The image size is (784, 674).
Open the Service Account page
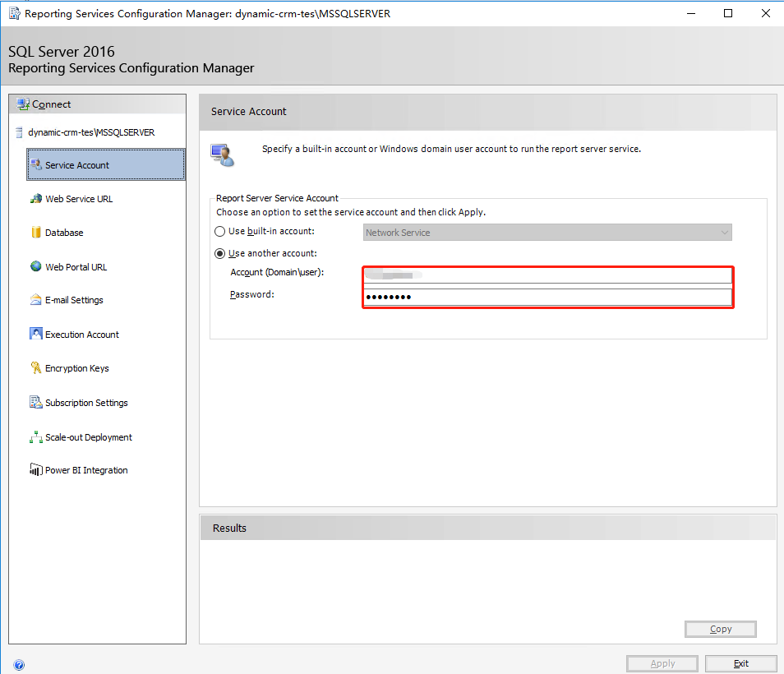(106, 164)
